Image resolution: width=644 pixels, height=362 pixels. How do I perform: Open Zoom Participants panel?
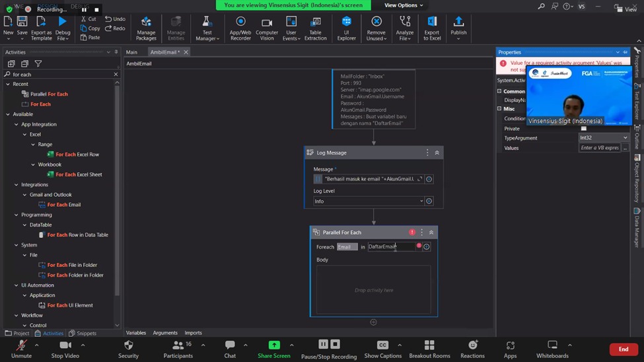coord(178,349)
